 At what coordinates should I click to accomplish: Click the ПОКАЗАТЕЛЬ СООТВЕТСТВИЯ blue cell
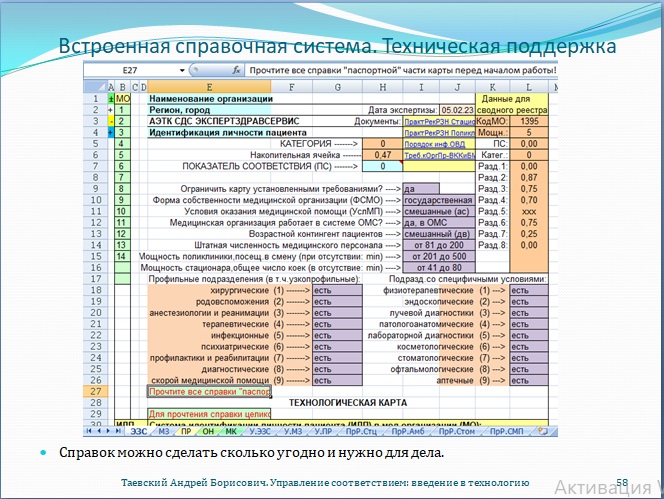[x=382, y=166]
